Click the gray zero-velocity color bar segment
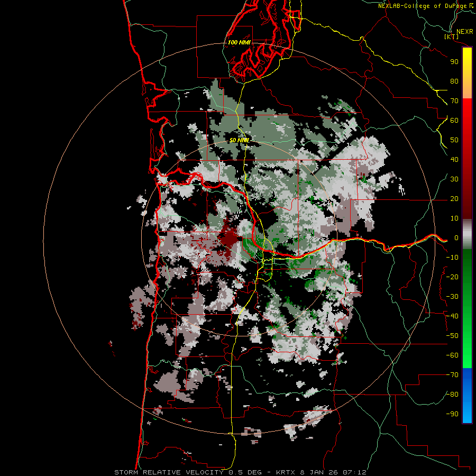476x476 pixels. pos(467,234)
